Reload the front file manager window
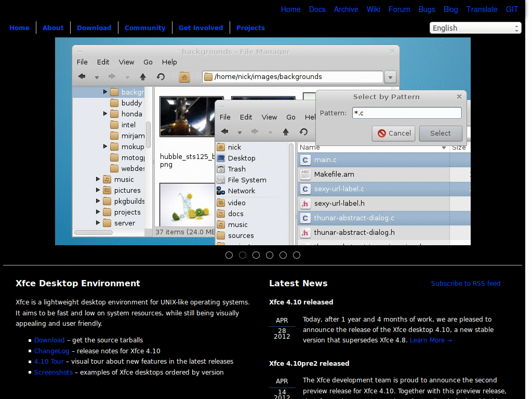 (x=303, y=132)
